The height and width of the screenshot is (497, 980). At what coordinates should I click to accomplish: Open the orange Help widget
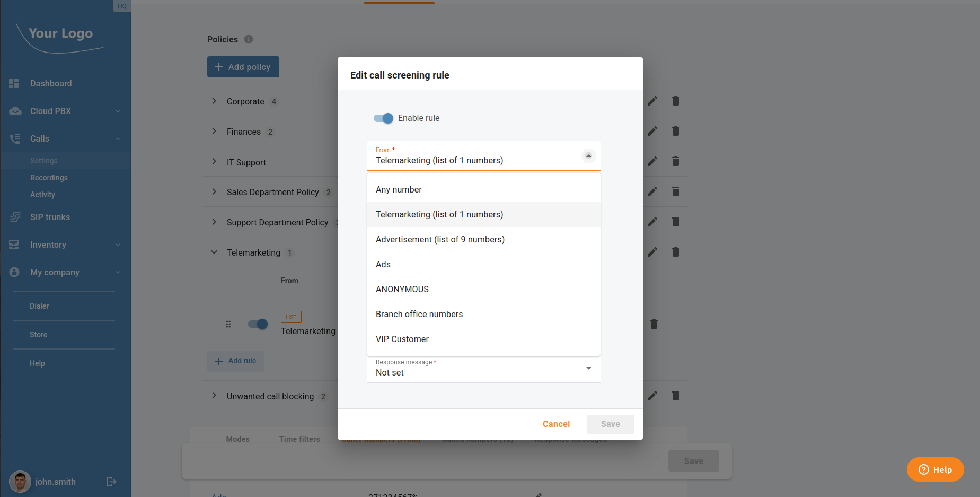tap(935, 469)
